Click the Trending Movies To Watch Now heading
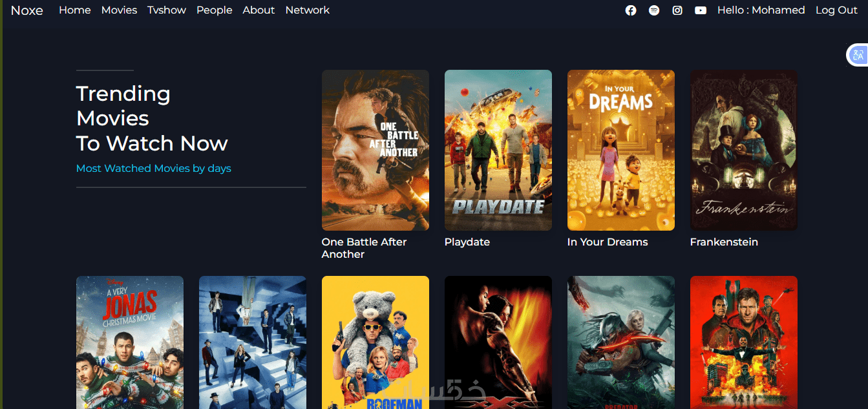Viewport: 868px width, 409px height. coord(152,118)
